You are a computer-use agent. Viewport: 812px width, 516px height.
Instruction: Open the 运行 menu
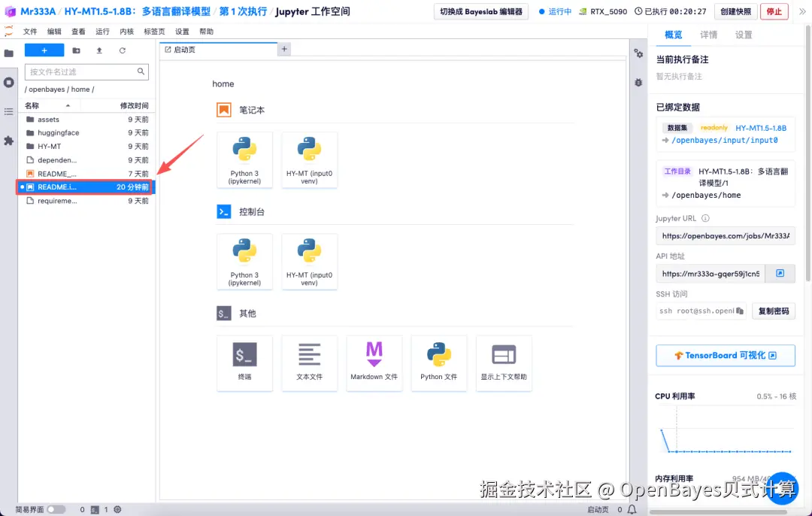pyautogui.click(x=102, y=32)
